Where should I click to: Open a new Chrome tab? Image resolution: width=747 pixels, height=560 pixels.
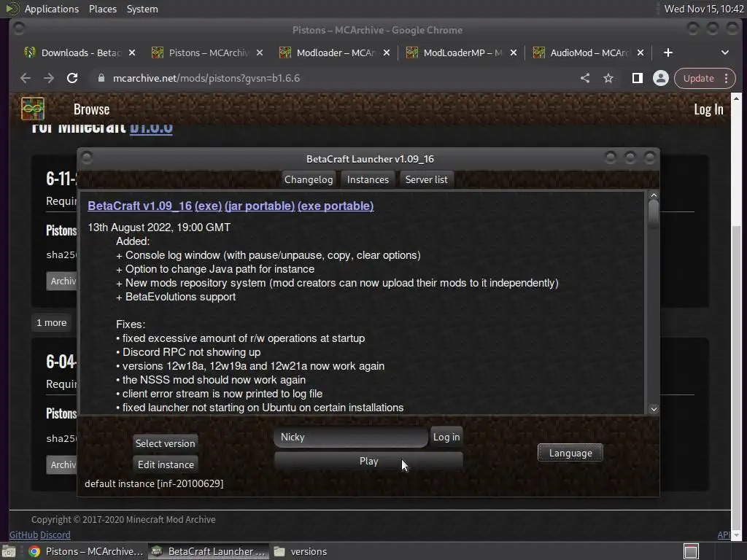coord(668,52)
